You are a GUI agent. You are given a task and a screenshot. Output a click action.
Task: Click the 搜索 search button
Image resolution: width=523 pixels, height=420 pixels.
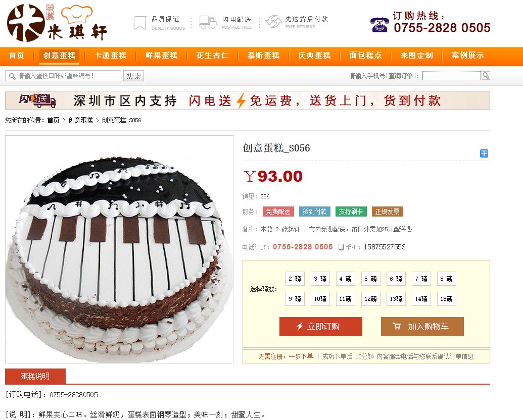(x=133, y=76)
